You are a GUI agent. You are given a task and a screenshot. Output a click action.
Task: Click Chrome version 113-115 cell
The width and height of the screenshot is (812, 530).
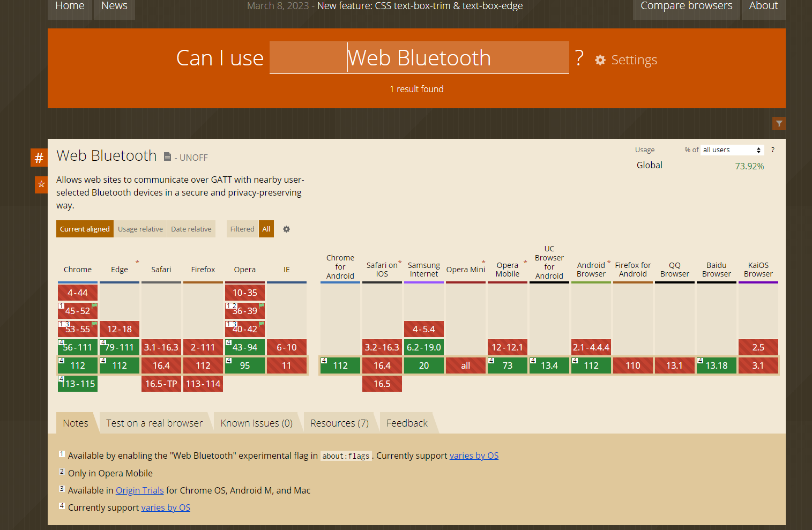point(78,384)
